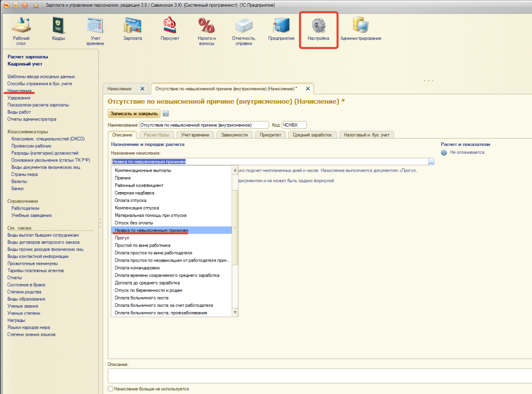Open the Назначение начисления selection button
Image resolution: width=532 pixels, height=394 pixels.
pos(431,162)
